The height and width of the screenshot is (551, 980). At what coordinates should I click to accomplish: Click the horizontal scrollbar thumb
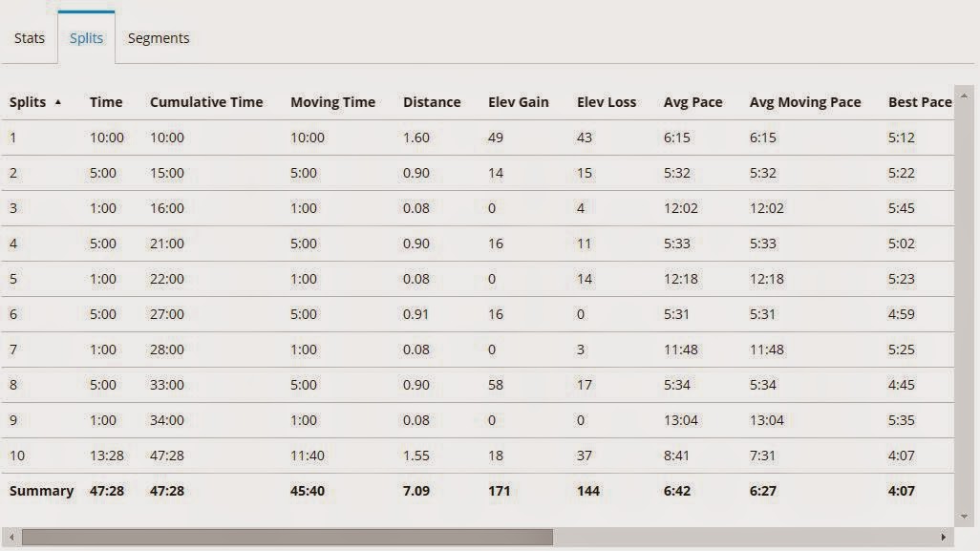point(287,538)
